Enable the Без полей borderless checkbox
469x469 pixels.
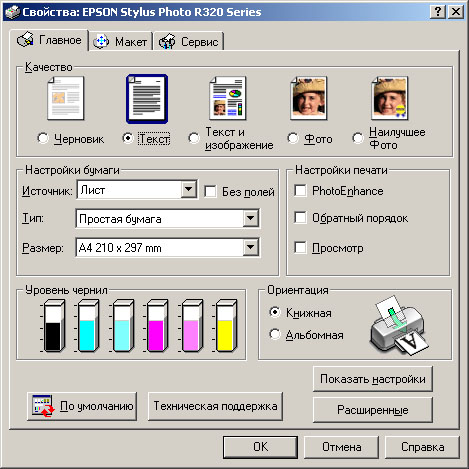pos(210,191)
